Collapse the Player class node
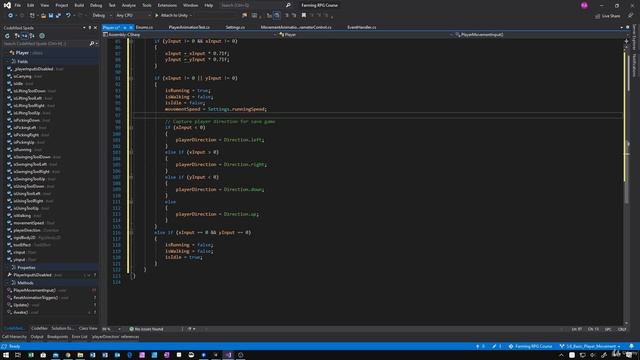Image resolution: width=640 pixels, height=360 pixels. [6, 53]
